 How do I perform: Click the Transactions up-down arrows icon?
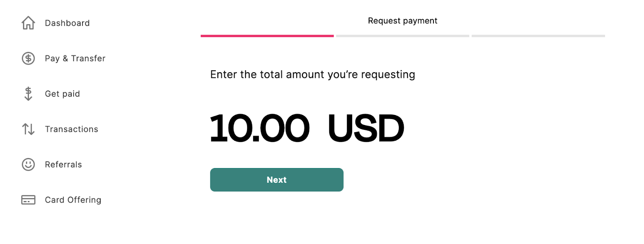point(28,129)
